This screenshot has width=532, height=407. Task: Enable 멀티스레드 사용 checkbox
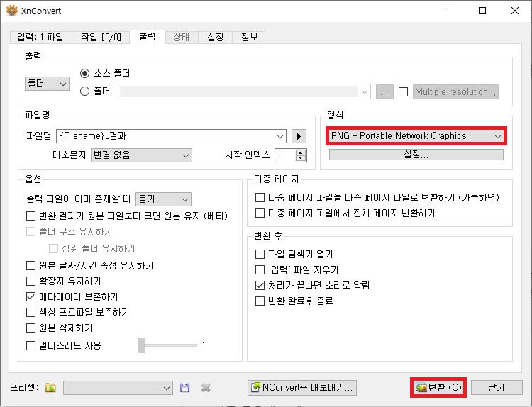click(31, 345)
